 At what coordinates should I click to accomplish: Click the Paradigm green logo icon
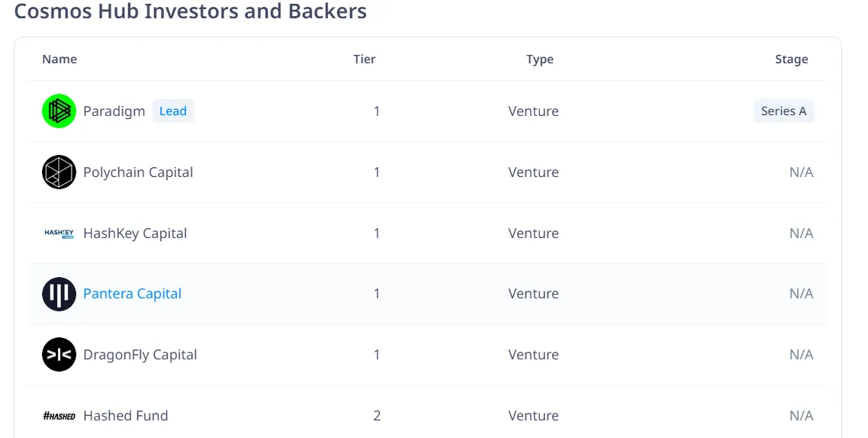(59, 111)
